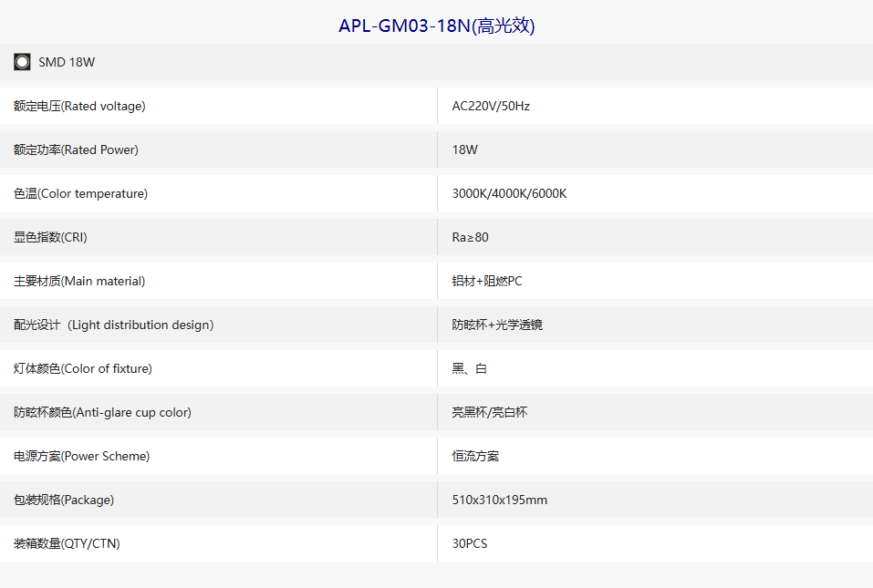Click the Color temperature label
The height and width of the screenshot is (588, 873).
(x=80, y=193)
